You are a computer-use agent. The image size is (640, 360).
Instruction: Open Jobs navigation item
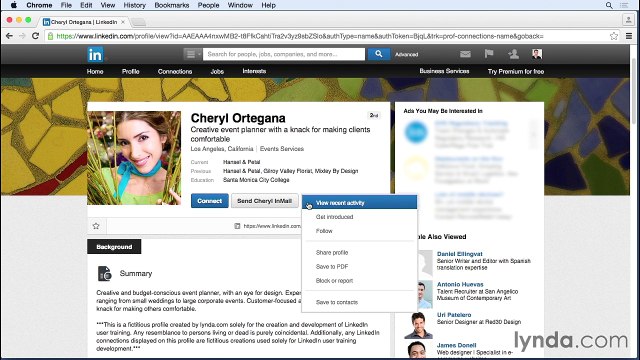tap(217, 71)
